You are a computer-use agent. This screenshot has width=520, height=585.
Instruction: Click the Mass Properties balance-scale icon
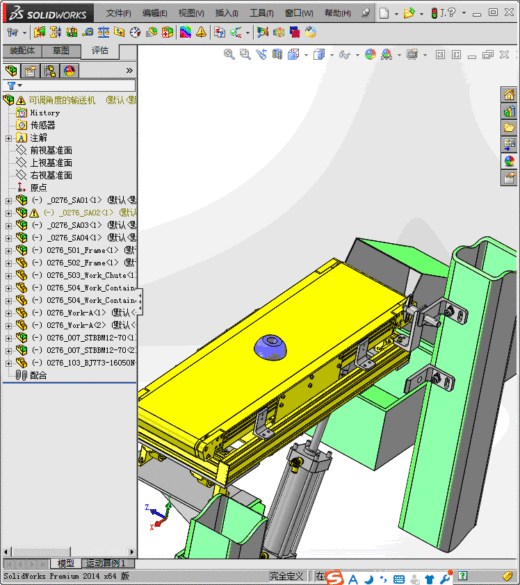click(103, 32)
